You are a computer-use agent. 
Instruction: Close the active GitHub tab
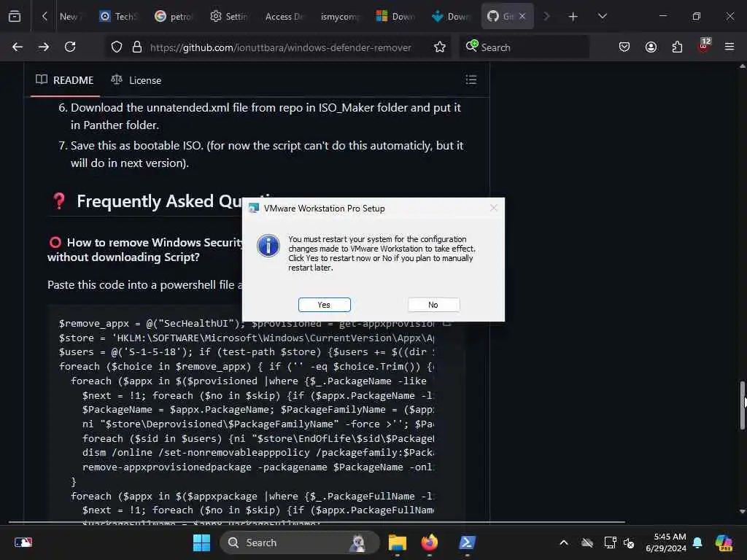pos(522,16)
